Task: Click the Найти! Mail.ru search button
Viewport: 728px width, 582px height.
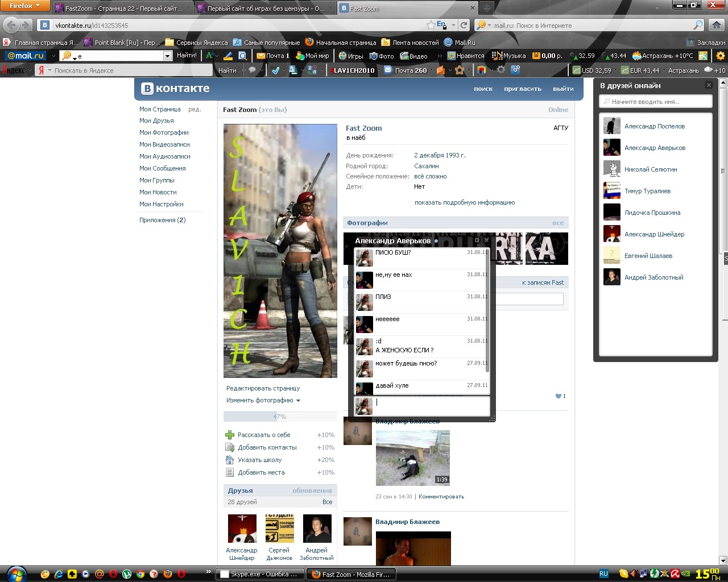Action: 187,56
